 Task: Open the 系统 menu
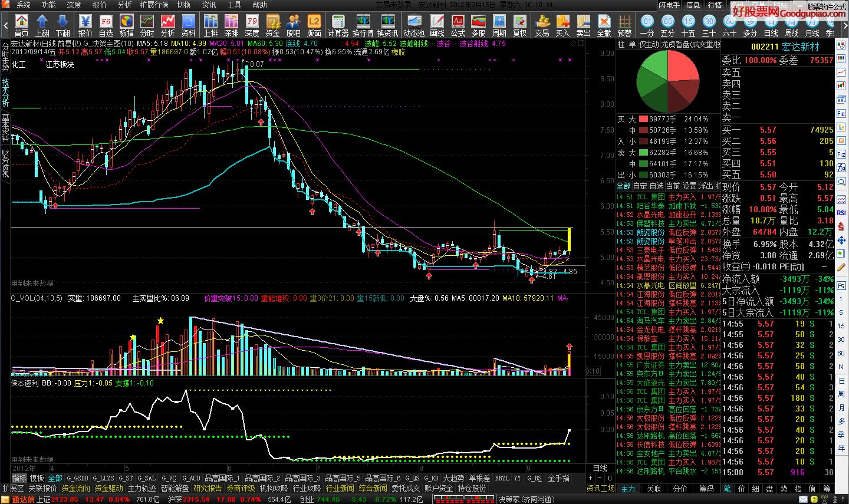tap(23, 5)
